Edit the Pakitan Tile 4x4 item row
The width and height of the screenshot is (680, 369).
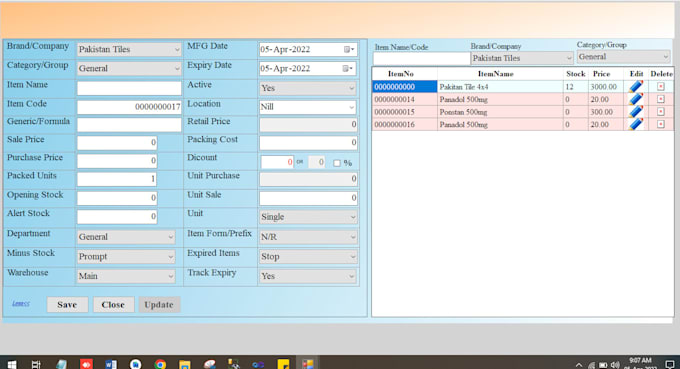pyautogui.click(x=636, y=86)
